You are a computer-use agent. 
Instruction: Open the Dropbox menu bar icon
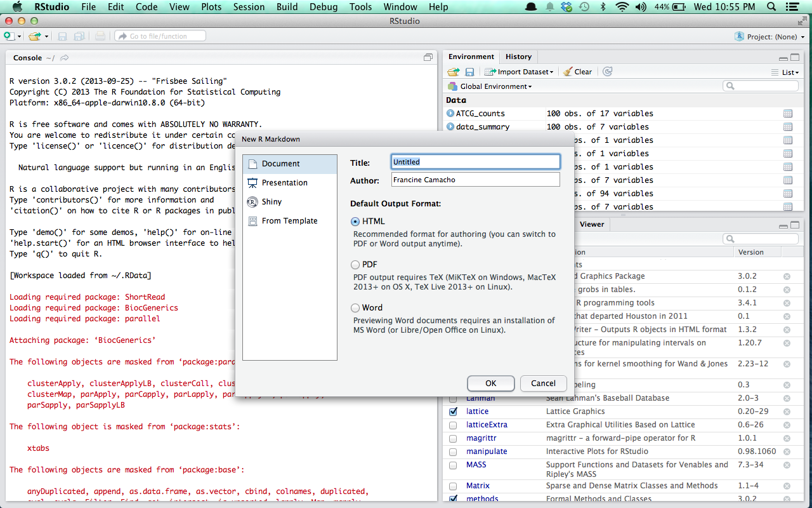[x=566, y=7]
